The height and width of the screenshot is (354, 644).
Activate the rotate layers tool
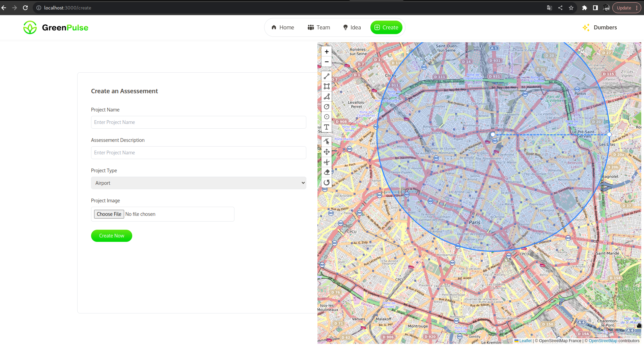[327, 182]
